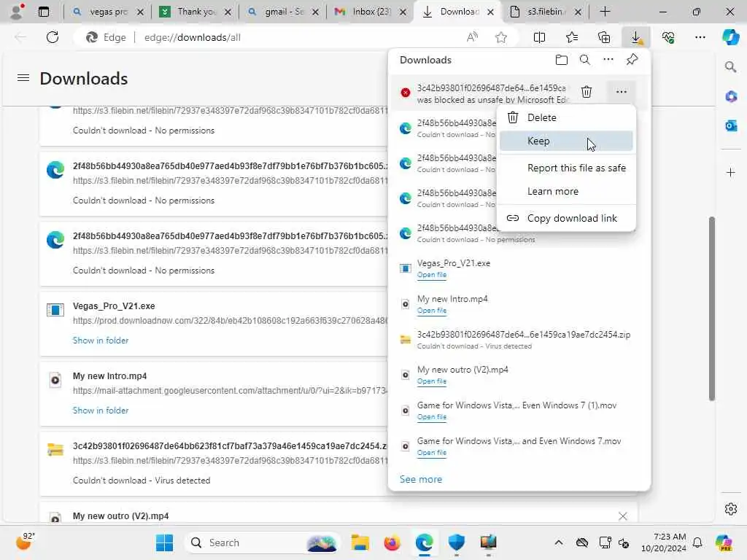747x560 pixels.
Task: Open file link under My new outro (V2).mp4
Action: click(x=432, y=381)
